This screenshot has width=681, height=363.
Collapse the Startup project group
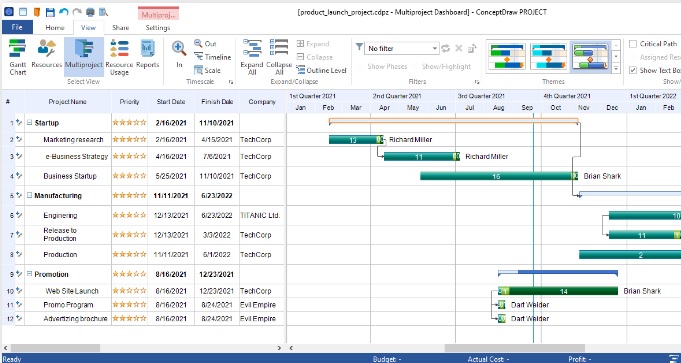[x=30, y=123]
